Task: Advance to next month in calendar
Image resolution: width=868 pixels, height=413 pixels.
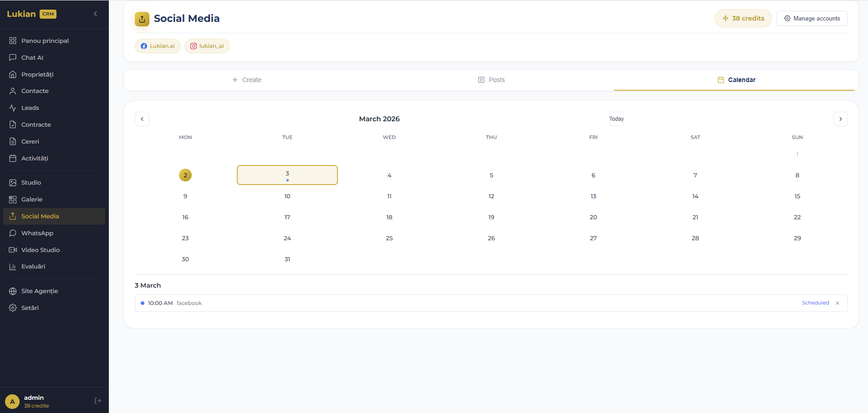Action: click(x=840, y=119)
